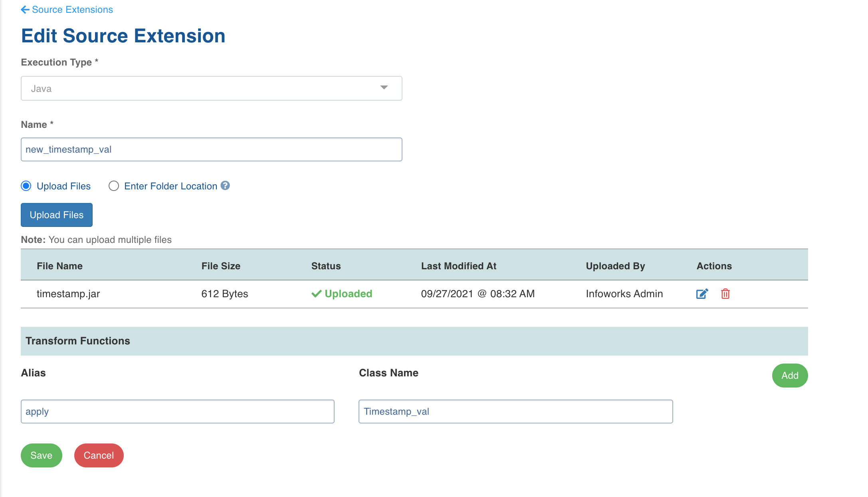The image size is (868, 497).
Task: Click the Class Name field with Timestamp_val
Action: click(x=515, y=412)
